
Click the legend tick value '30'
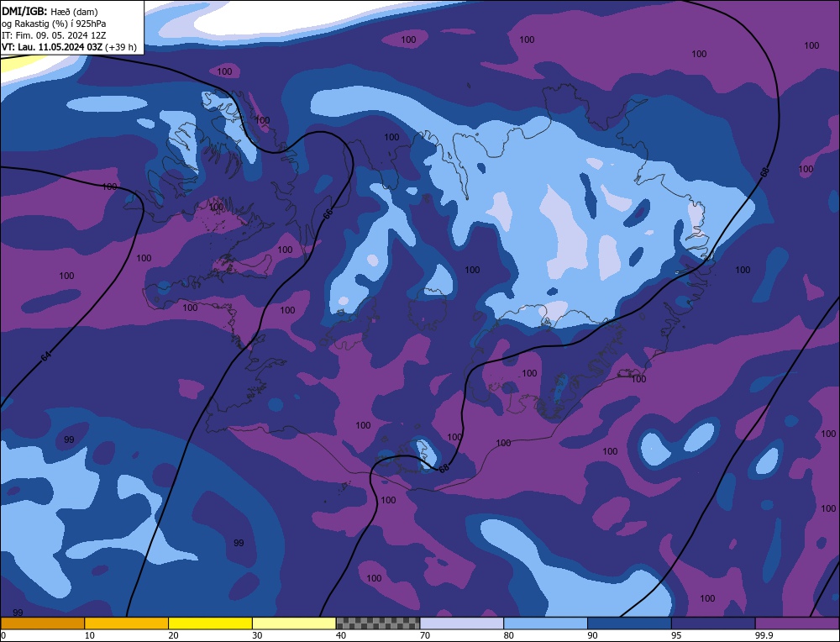pos(257,635)
